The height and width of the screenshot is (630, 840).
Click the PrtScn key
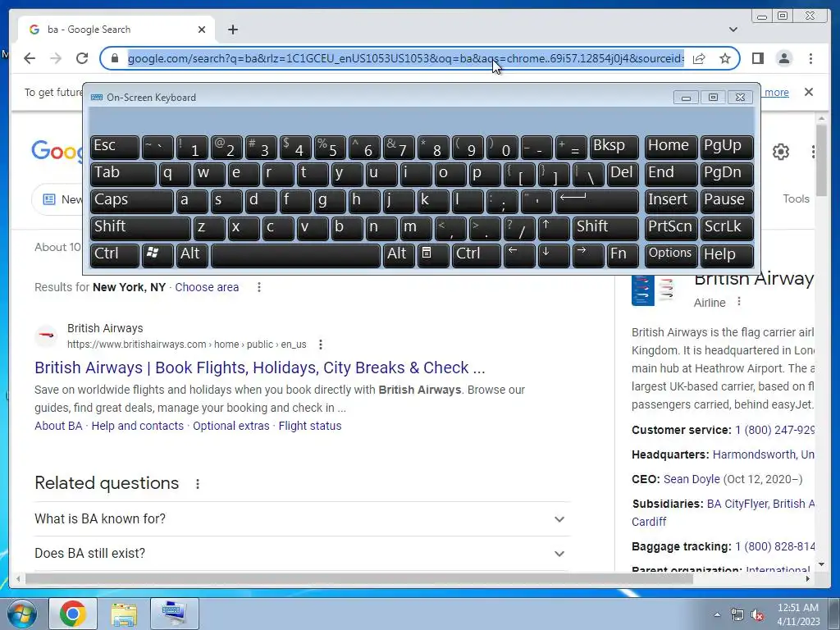coord(671,228)
